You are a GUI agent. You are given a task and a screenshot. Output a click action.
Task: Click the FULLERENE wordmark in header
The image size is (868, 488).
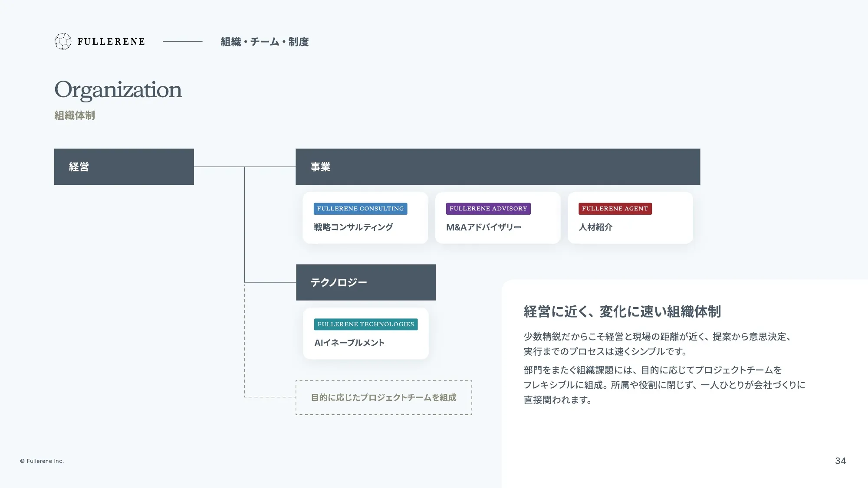111,42
